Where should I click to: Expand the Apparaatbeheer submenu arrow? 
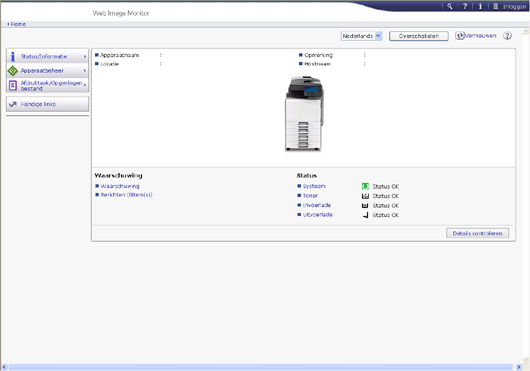[85, 71]
